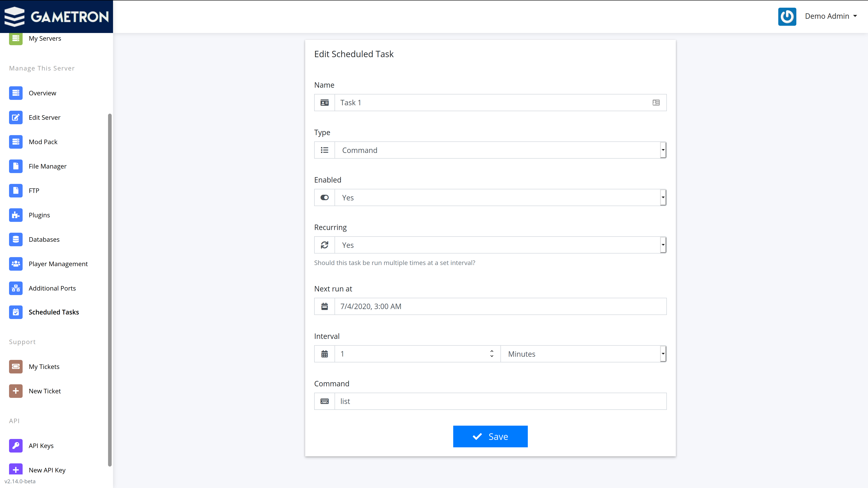The width and height of the screenshot is (868, 488).
Task: Click the Additional Ports network icon
Action: click(16, 288)
